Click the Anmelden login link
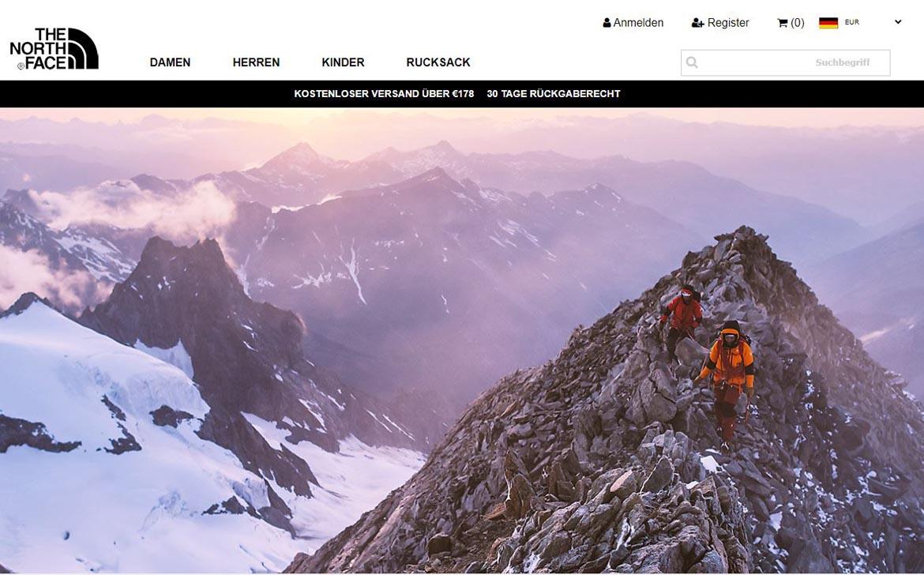 click(x=638, y=23)
